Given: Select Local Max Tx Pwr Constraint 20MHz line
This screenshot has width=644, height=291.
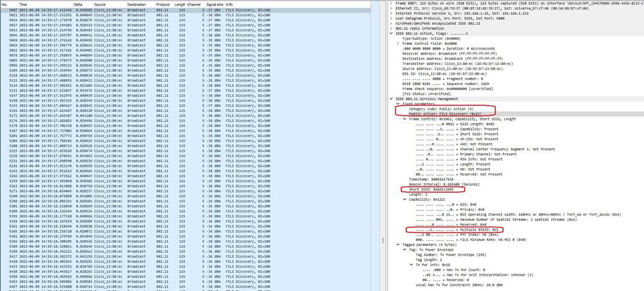Looking at the screenshot, I should 459,285.
